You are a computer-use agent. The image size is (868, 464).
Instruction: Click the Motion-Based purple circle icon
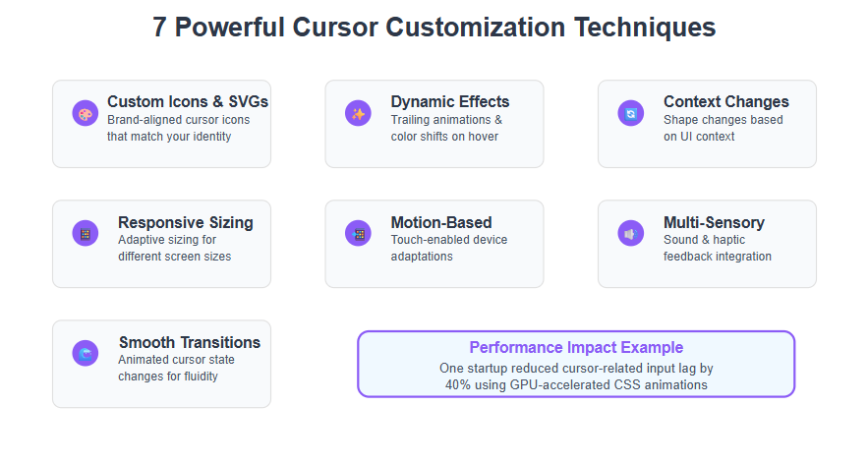click(358, 234)
